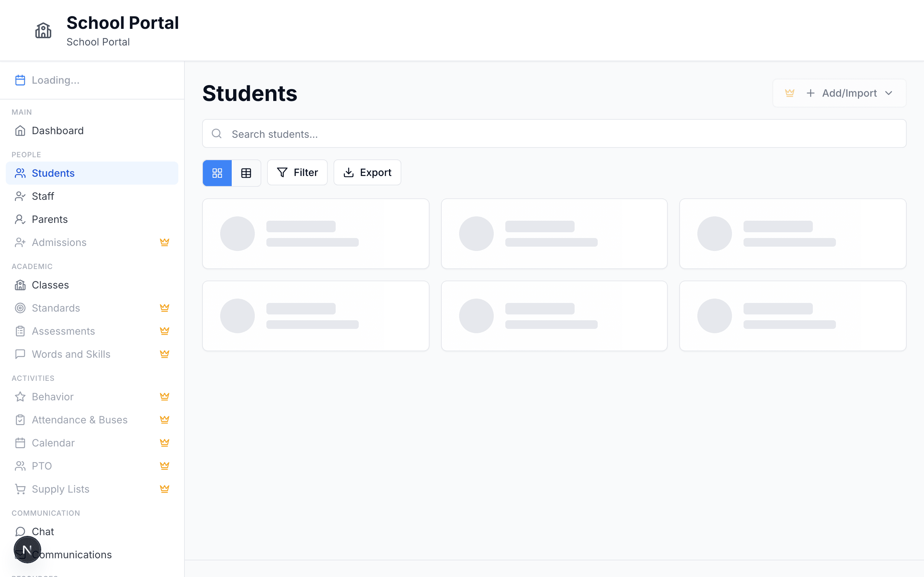
Task: Toggle the premium crown beside Calendar
Action: [x=165, y=443]
